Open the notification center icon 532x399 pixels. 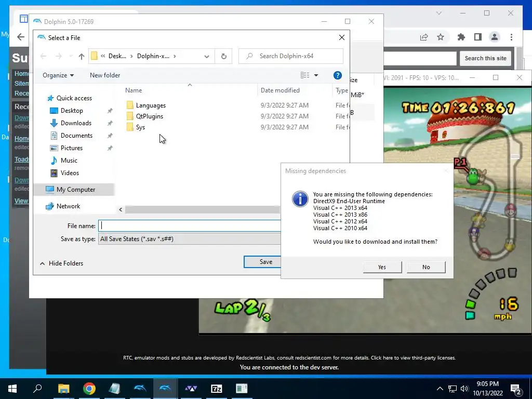pyautogui.click(x=516, y=389)
